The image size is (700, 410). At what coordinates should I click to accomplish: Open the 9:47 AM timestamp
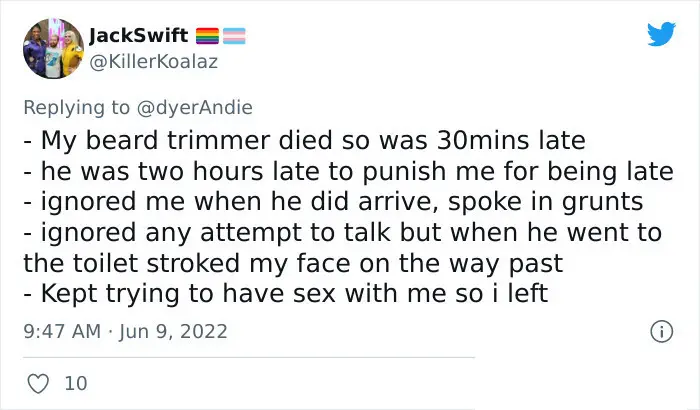(x=62, y=331)
